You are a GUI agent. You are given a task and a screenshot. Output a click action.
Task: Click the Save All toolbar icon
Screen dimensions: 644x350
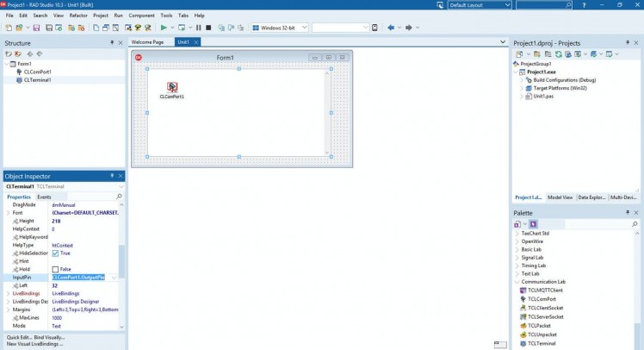point(49,28)
